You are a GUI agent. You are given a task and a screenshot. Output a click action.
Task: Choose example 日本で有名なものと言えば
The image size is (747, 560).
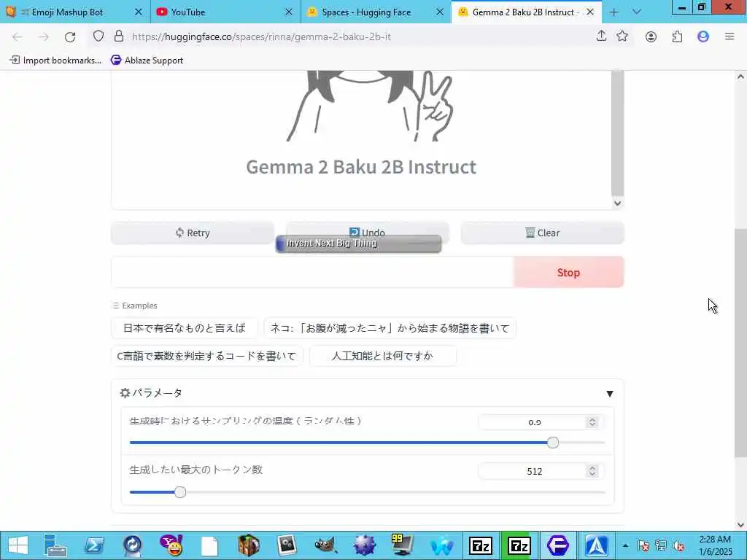pyautogui.click(x=185, y=328)
